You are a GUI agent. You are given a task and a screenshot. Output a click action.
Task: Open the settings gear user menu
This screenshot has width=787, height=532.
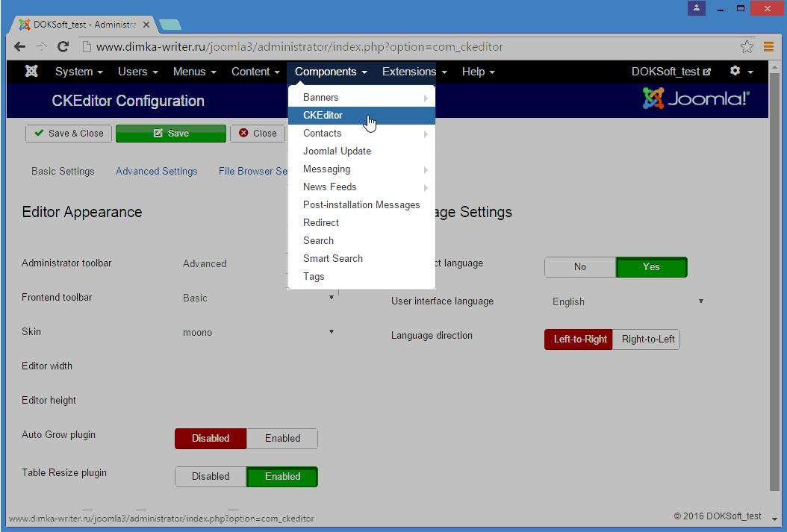[x=741, y=72]
